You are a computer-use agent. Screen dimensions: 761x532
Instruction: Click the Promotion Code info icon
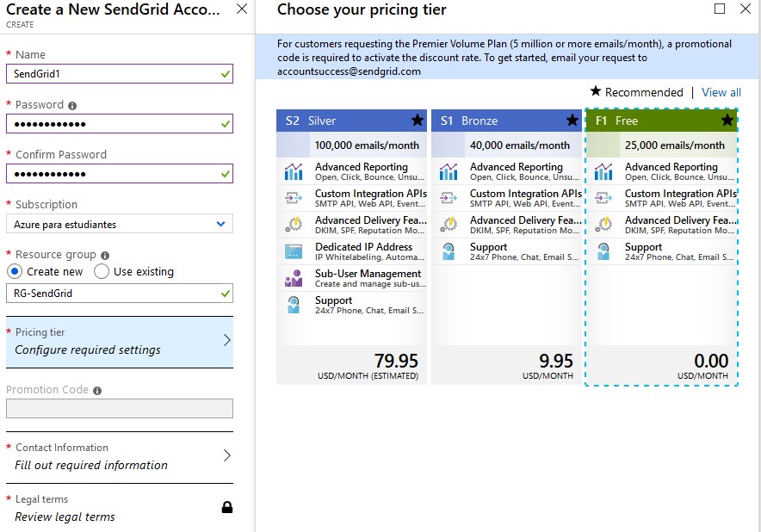97,391
